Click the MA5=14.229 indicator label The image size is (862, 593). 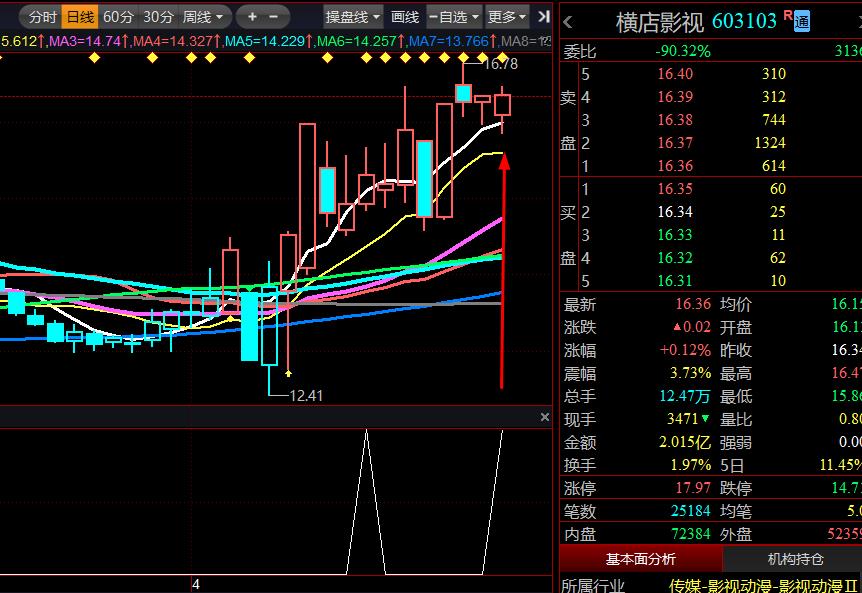tap(268, 41)
